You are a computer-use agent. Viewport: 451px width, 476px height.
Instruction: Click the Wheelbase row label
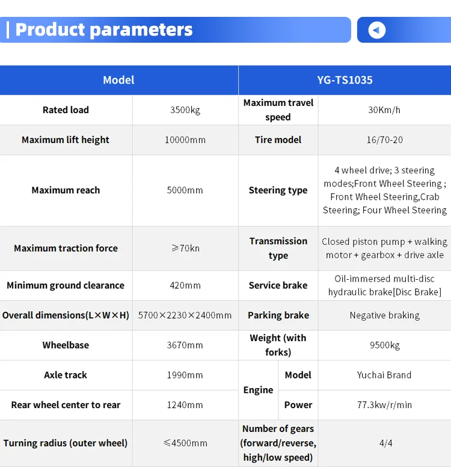click(x=66, y=345)
